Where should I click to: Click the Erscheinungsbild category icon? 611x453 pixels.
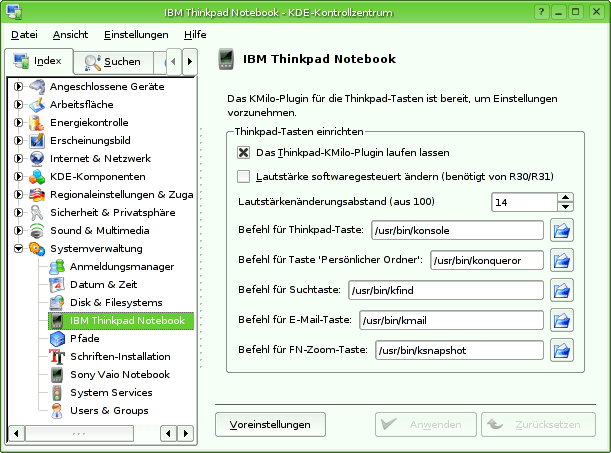coord(37,141)
